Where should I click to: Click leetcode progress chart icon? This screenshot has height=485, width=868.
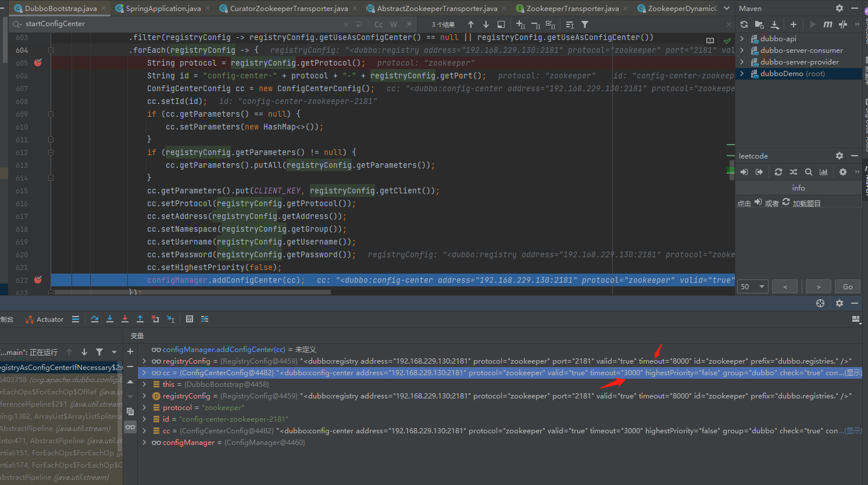pyautogui.click(x=824, y=172)
